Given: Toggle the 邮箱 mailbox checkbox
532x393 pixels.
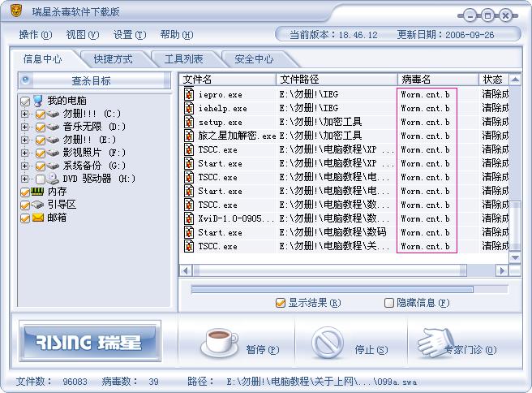Looking at the screenshot, I should [x=25, y=218].
